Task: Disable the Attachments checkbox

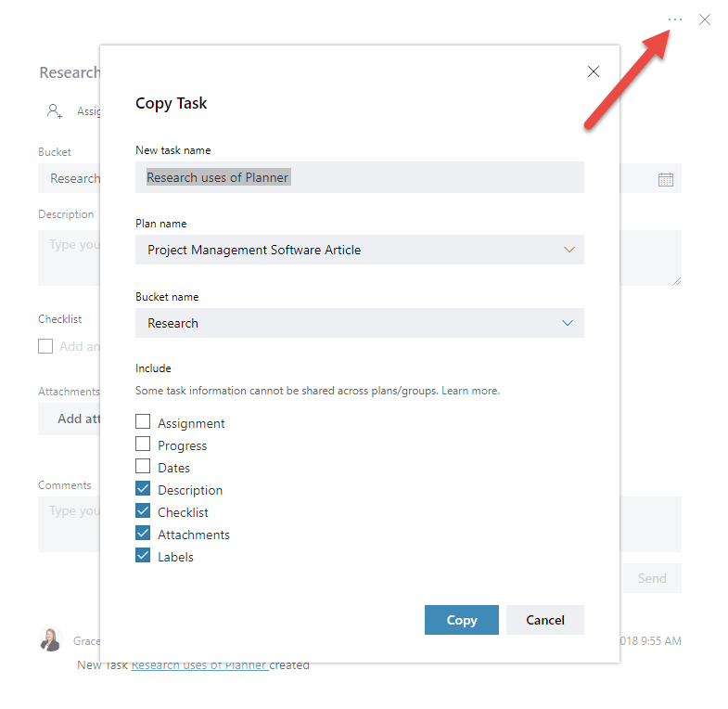Action: tap(143, 534)
